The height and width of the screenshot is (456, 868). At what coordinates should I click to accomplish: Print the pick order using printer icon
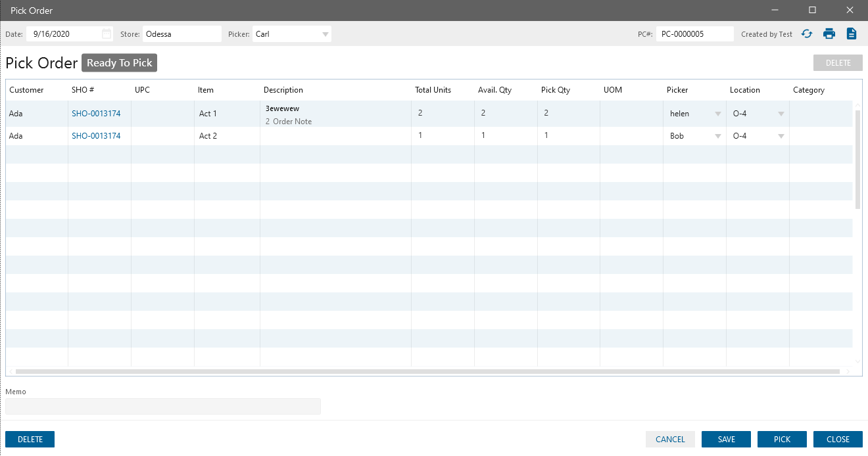pos(829,34)
